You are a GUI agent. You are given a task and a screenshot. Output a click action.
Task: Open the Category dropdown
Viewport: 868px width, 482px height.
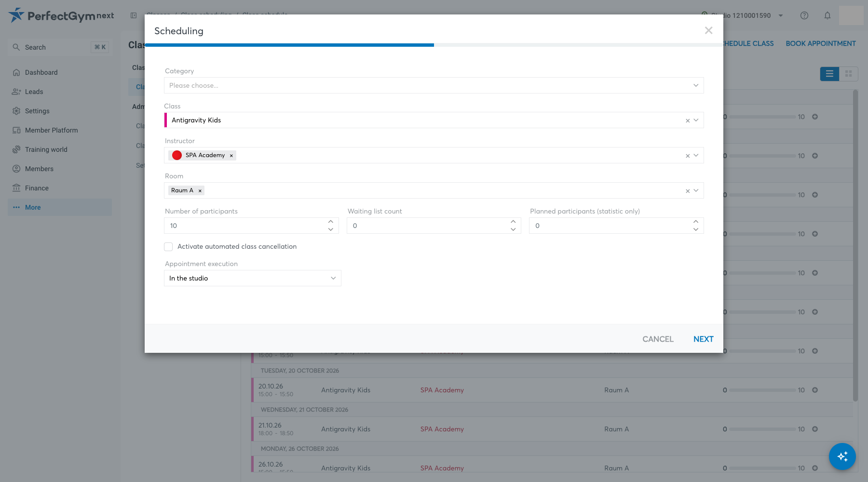pos(434,85)
